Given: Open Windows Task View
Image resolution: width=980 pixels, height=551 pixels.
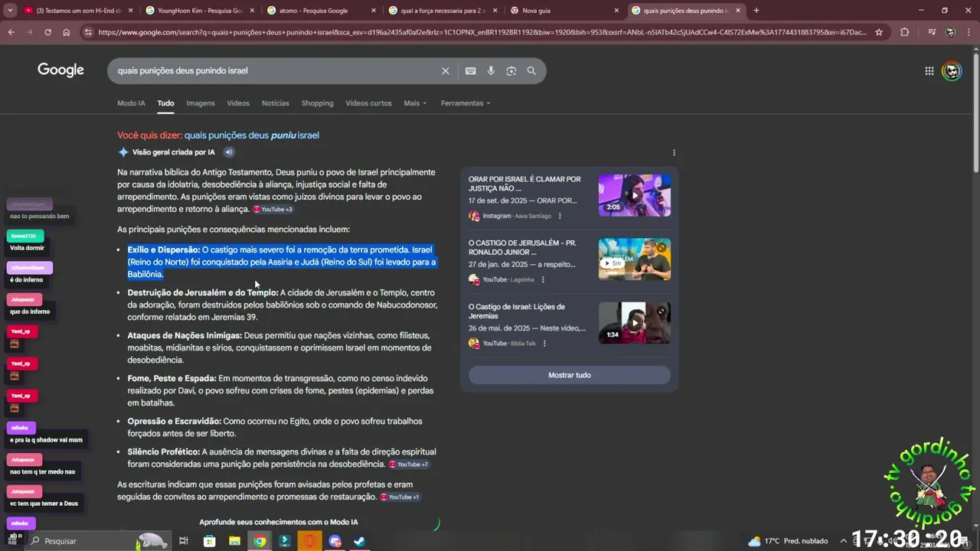Looking at the screenshot, I should point(184,541).
